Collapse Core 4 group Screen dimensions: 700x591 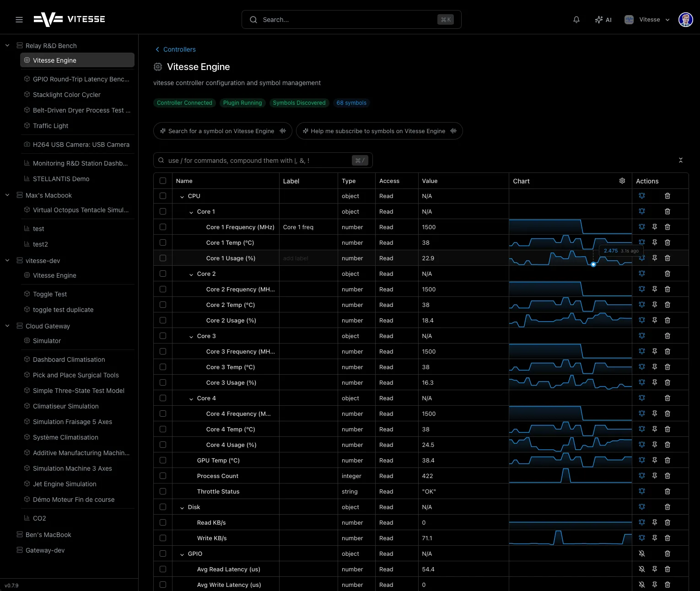click(x=191, y=398)
